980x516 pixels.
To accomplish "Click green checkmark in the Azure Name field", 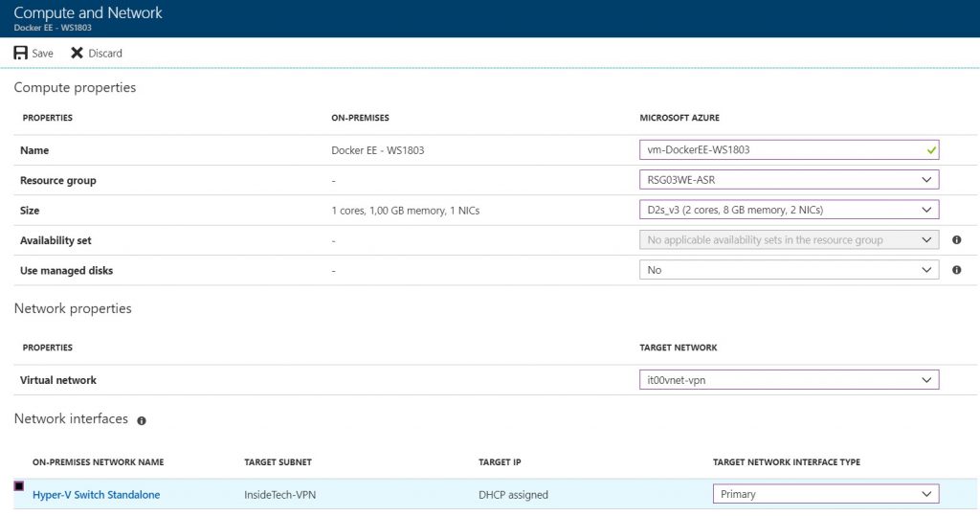I will tap(931, 150).
